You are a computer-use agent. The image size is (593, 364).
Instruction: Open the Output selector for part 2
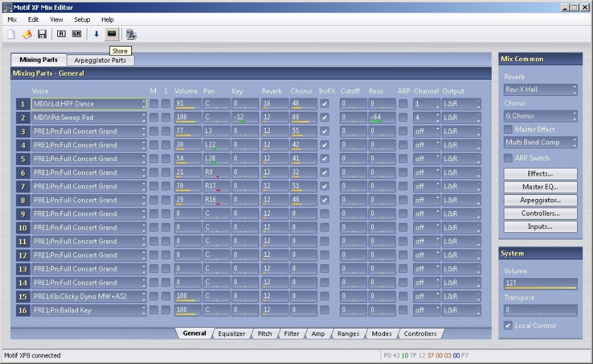pos(461,117)
